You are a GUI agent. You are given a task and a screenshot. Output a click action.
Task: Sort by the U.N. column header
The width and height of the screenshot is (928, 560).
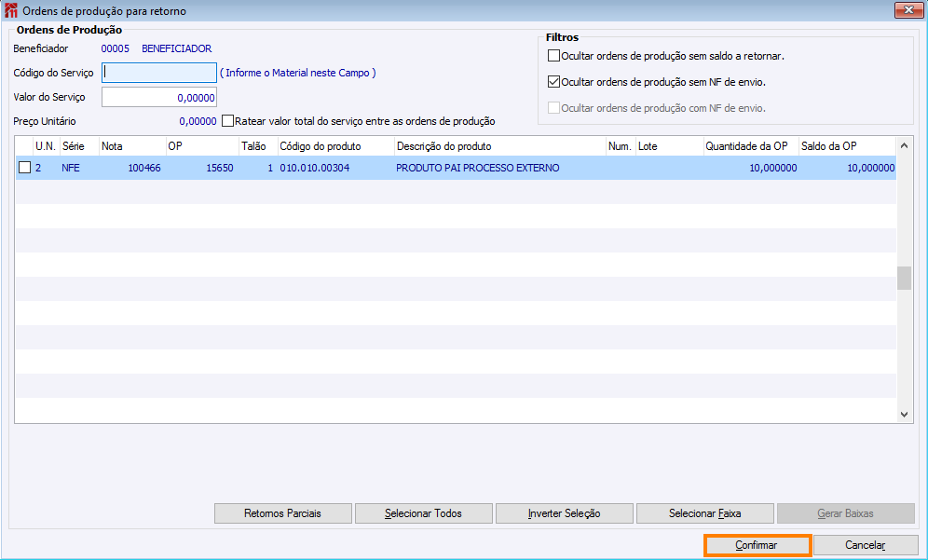[47, 146]
